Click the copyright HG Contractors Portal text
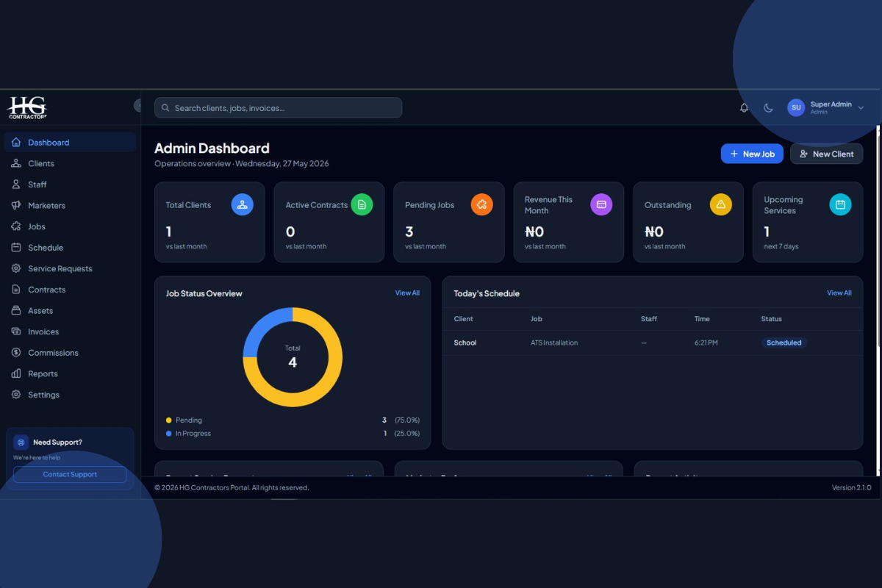This screenshot has height=588, width=882. coord(232,487)
